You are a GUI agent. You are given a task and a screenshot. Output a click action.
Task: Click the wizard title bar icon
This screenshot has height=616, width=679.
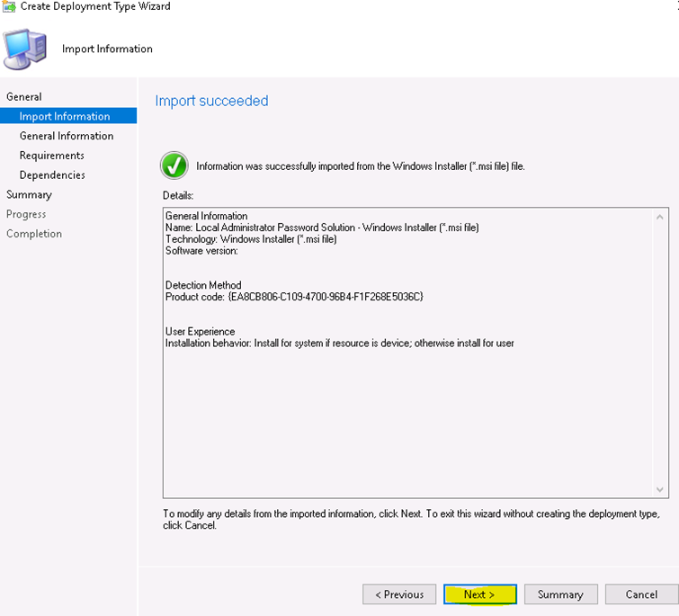pos(9,6)
